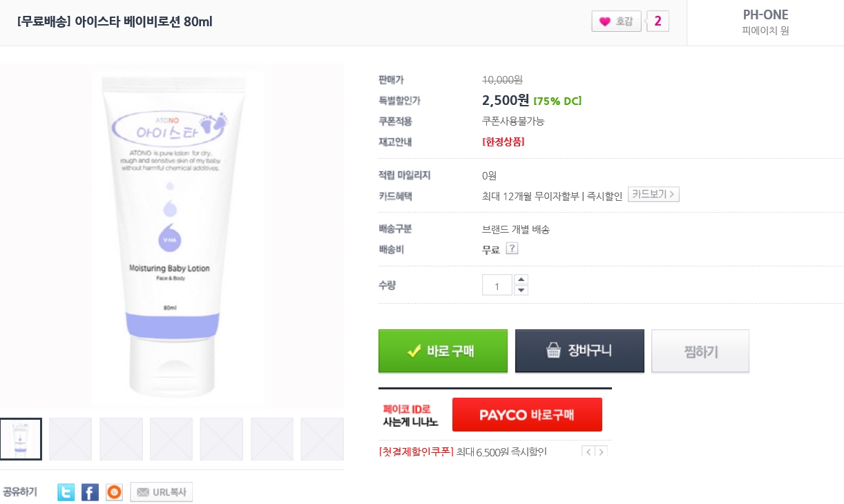Click the red PAYCO 바로구매 button
Screen dimensions: 844x504
(x=527, y=415)
